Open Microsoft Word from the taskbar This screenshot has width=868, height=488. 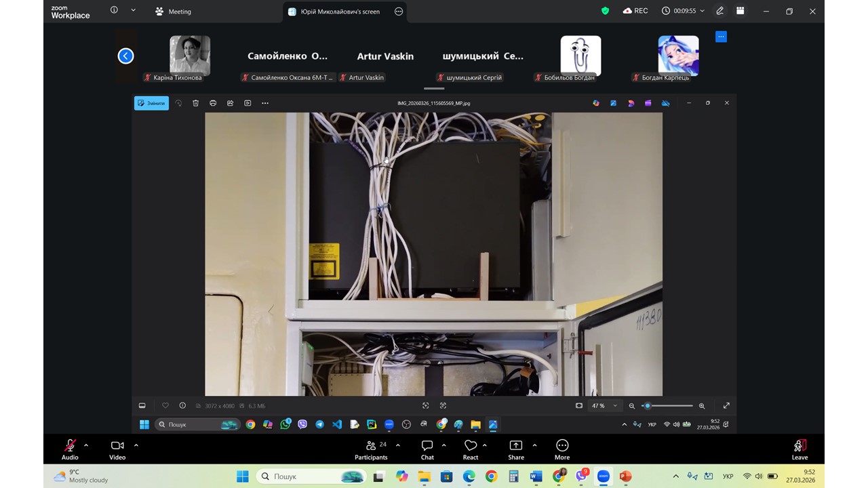(x=536, y=476)
